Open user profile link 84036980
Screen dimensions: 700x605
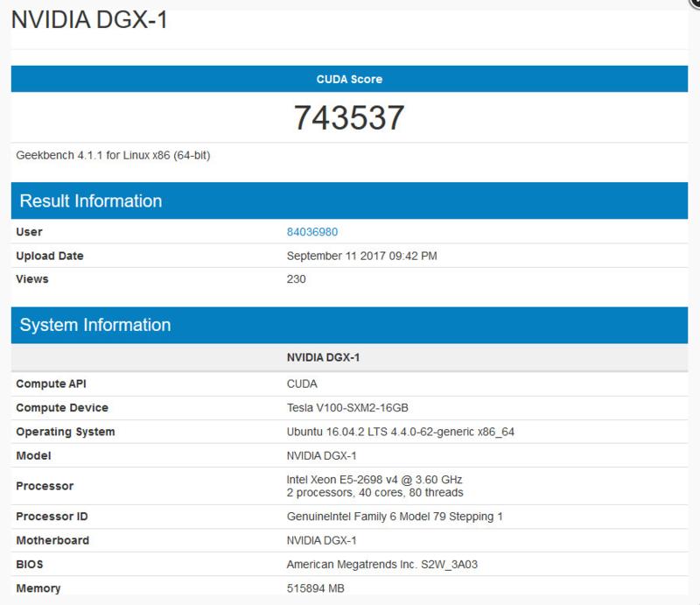pos(311,232)
